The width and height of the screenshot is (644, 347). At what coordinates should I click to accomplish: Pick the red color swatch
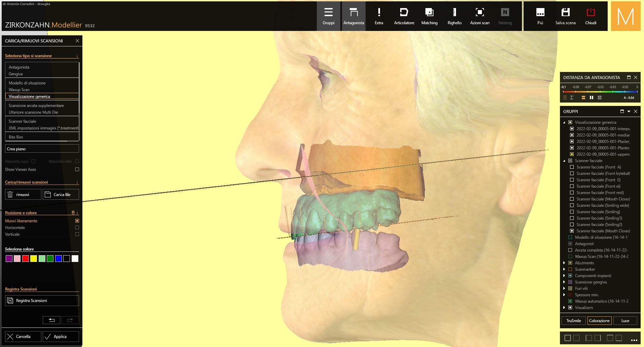26,259
